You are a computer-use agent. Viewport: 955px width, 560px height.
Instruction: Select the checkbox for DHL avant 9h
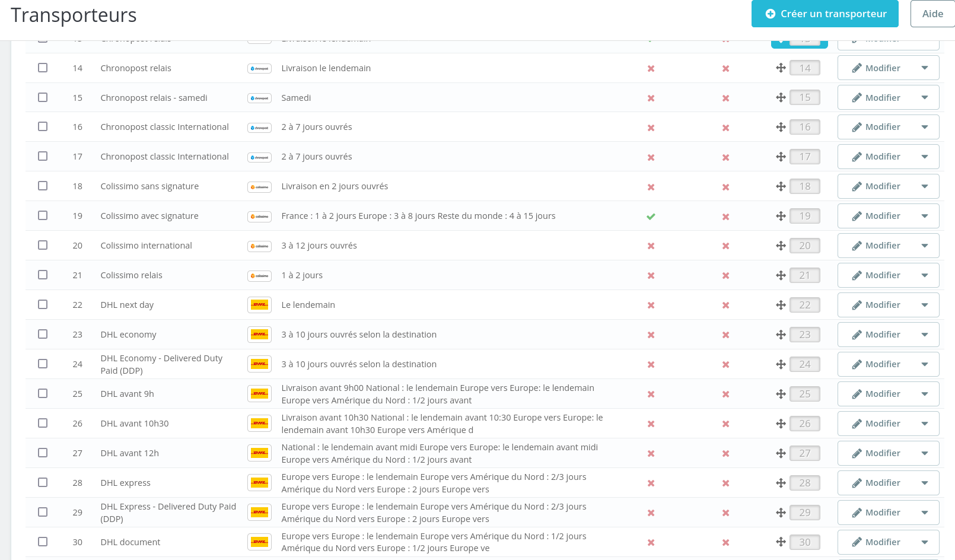43,393
